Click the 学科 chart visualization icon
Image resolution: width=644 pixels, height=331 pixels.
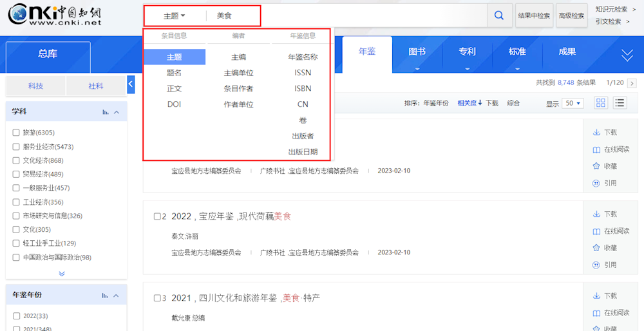click(106, 112)
